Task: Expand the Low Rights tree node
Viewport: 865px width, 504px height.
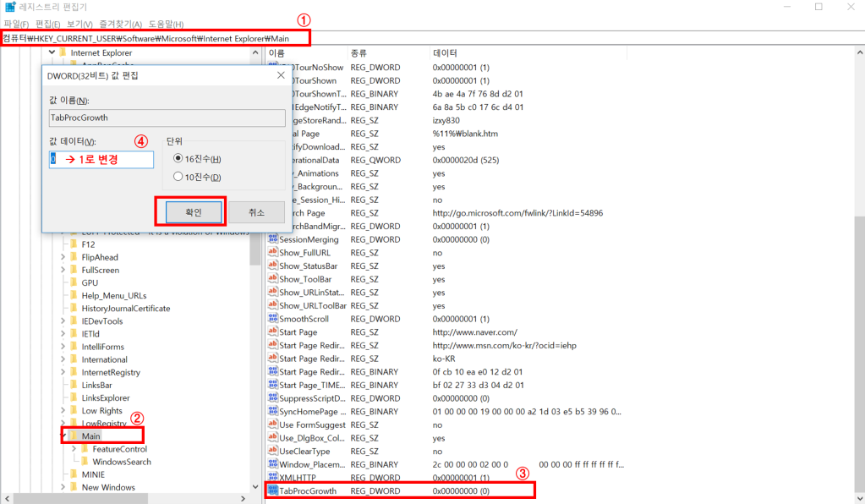Action: point(63,410)
